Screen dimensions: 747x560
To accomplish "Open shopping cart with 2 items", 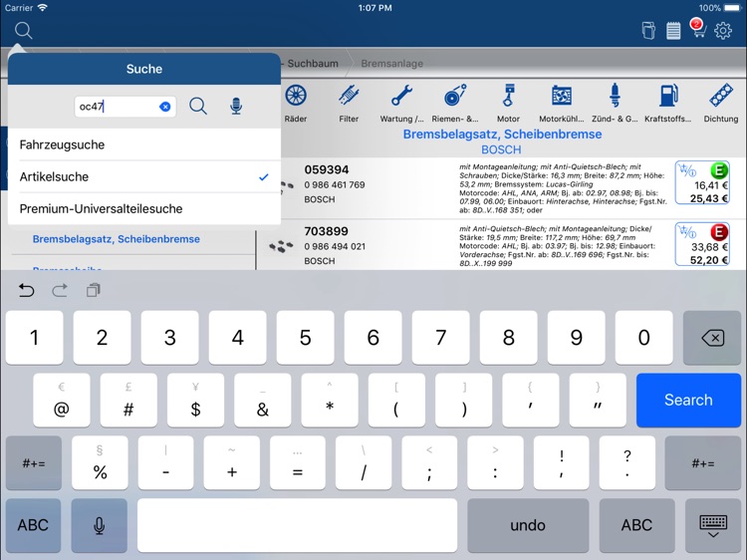I will [x=698, y=29].
